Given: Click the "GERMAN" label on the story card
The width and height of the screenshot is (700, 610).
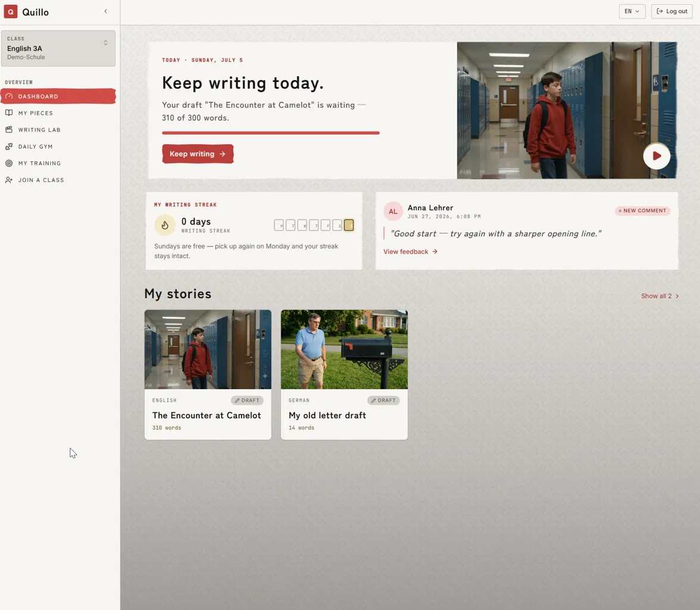Looking at the screenshot, I should click(x=299, y=401).
